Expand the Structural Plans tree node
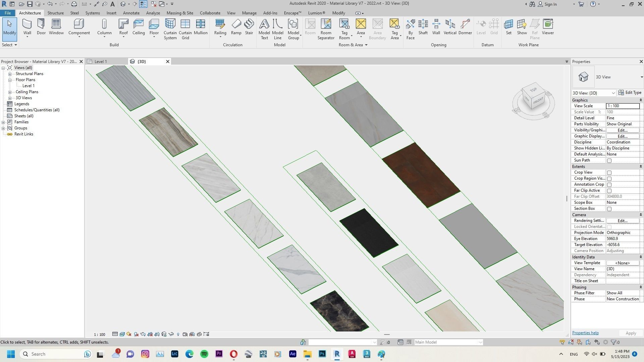This screenshot has width=644, height=362. pyautogui.click(x=10, y=73)
